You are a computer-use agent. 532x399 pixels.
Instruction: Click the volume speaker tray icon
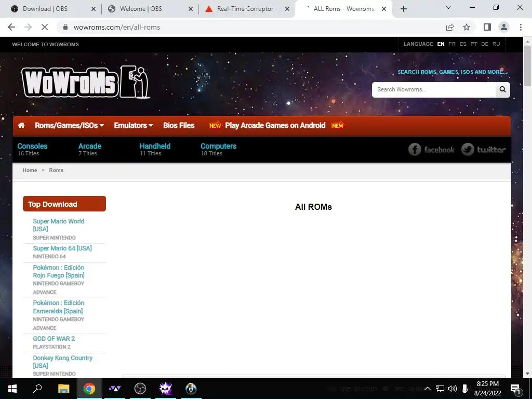click(452, 389)
